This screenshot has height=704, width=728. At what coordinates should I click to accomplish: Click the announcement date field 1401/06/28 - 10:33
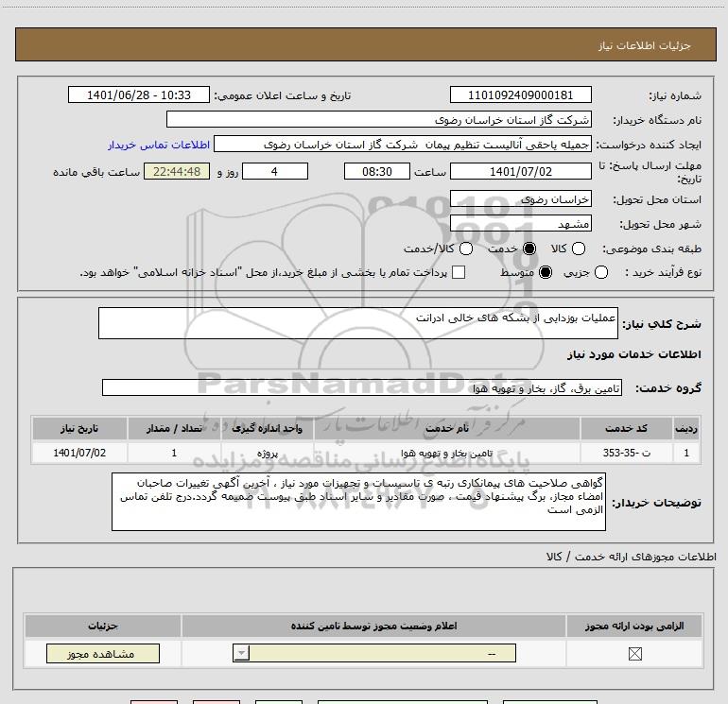139,94
